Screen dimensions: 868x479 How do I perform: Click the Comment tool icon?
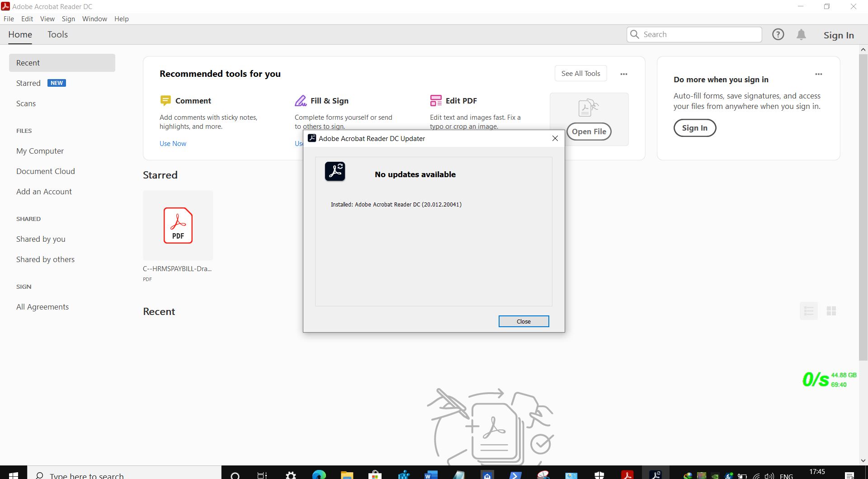[x=165, y=100]
